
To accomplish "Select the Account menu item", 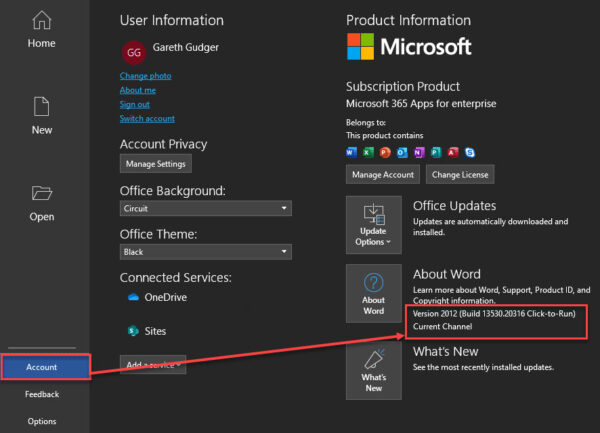I will 42,367.
